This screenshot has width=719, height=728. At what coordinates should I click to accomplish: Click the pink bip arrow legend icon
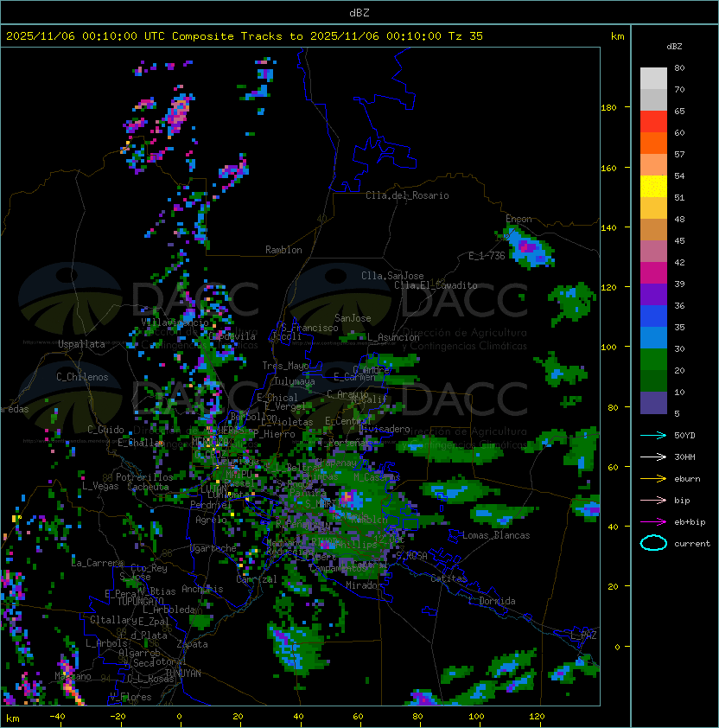pyautogui.click(x=653, y=500)
